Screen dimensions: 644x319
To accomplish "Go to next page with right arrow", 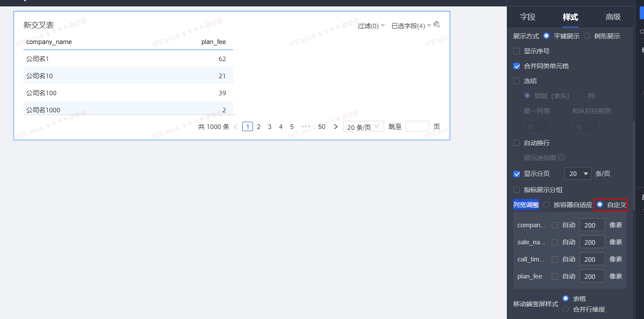I will [335, 126].
